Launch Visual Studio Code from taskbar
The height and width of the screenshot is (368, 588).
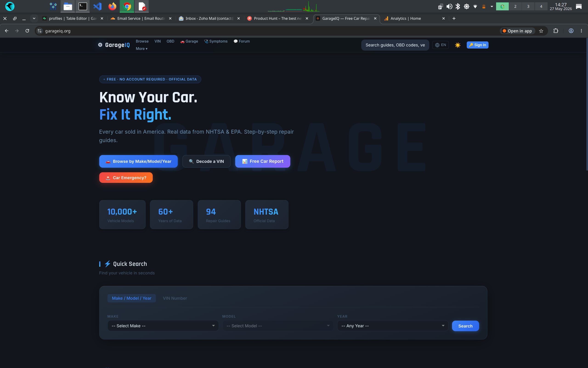click(97, 6)
